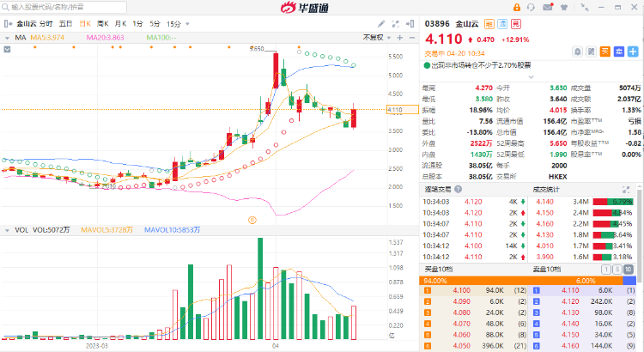Select bid level 1 at 4.100
Screen dimensions: 644x352
pos(473,290)
